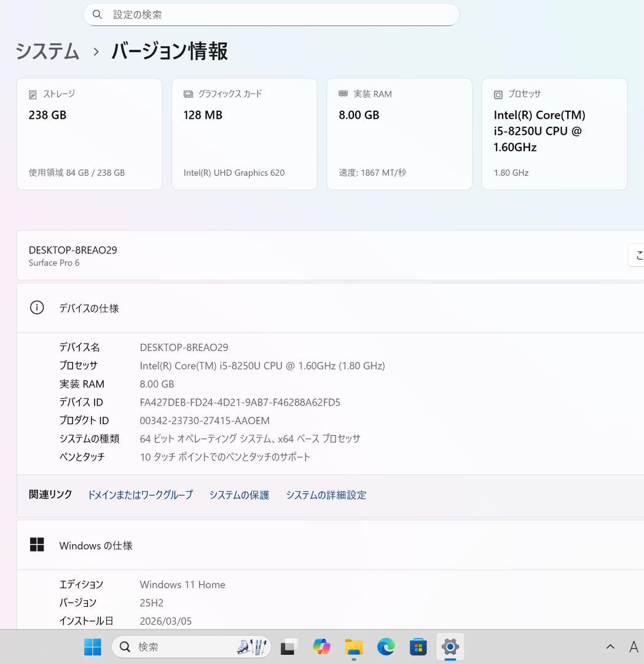Open the Windows Start button on taskbar
Screen dimensions: 644x664
(x=93, y=647)
